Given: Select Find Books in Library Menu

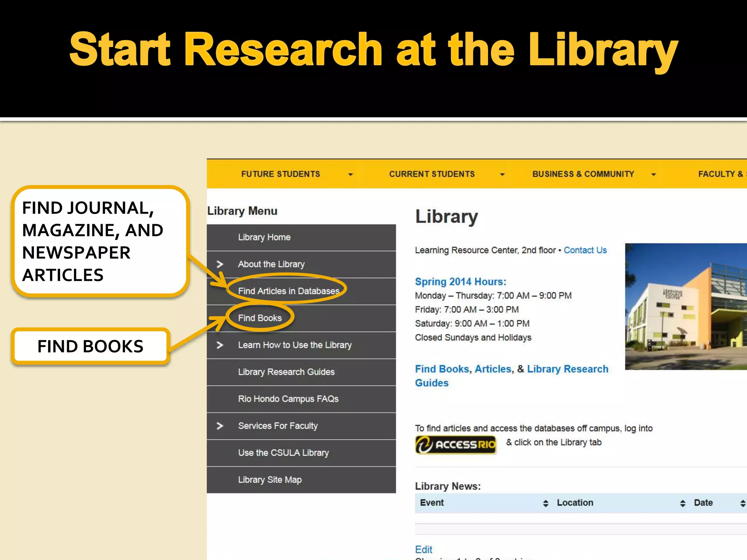Looking at the screenshot, I should click(260, 318).
